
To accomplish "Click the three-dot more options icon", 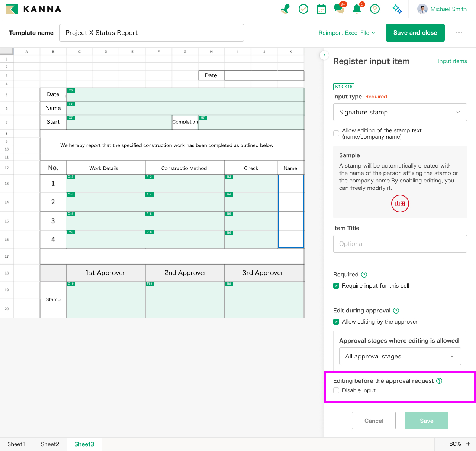I will coord(459,33).
